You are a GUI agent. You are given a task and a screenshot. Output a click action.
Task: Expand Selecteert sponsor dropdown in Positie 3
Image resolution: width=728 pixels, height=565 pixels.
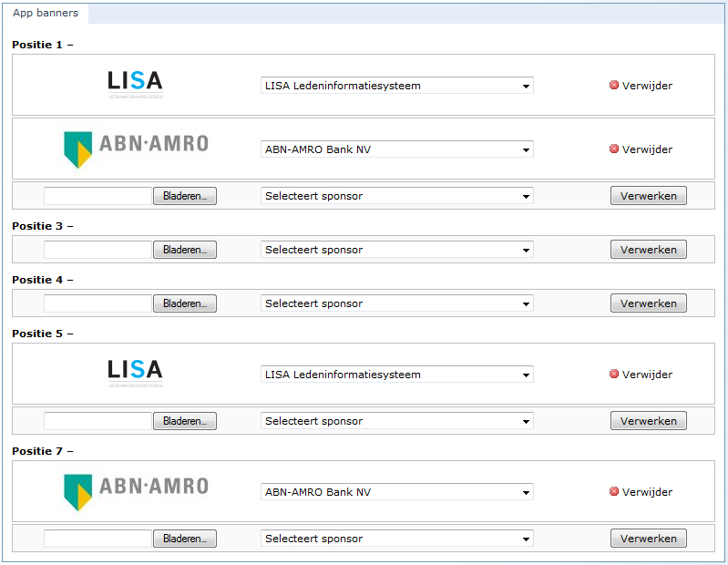[x=397, y=250]
